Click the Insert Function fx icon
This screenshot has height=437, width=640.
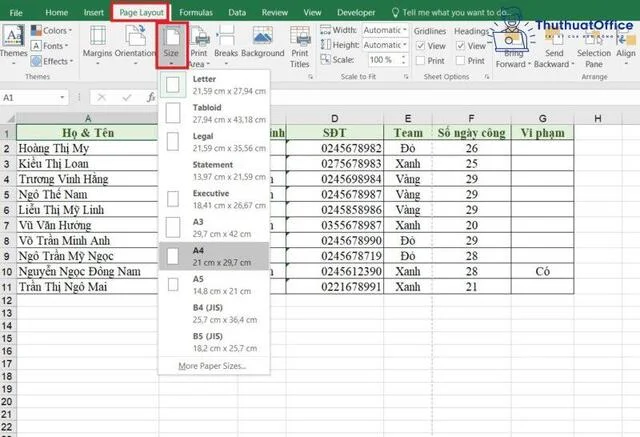pyautogui.click(x=151, y=98)
